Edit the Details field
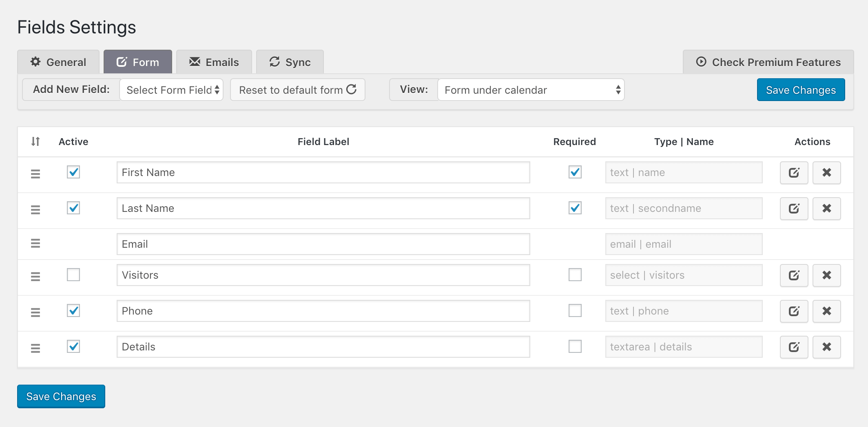Screen dimensions: 868x427 793,347
